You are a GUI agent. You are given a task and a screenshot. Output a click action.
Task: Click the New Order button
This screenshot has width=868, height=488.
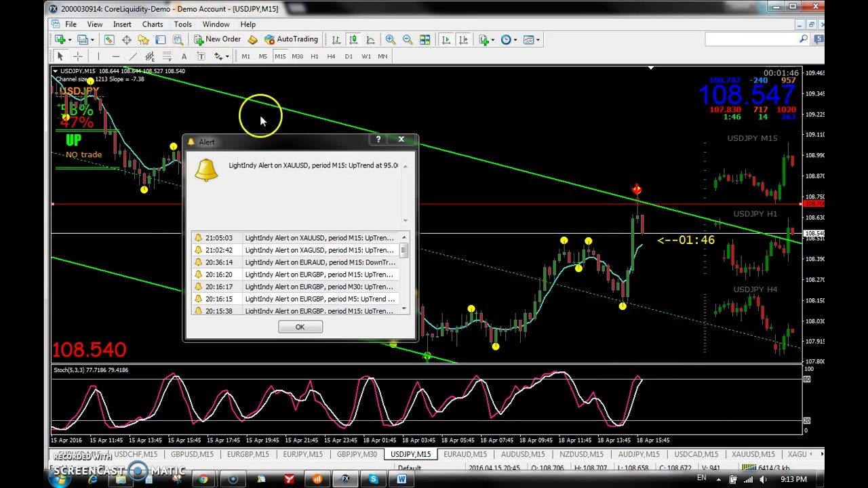pos(217,39)
